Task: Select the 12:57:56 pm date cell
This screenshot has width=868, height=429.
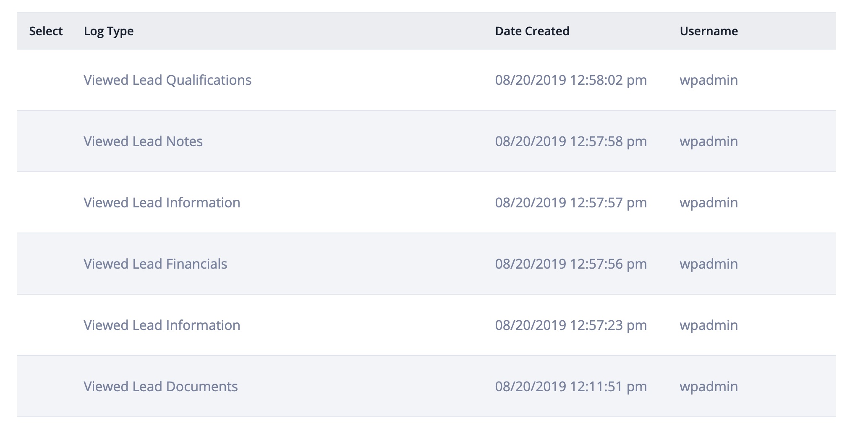Action: click(x=571, y=264)
